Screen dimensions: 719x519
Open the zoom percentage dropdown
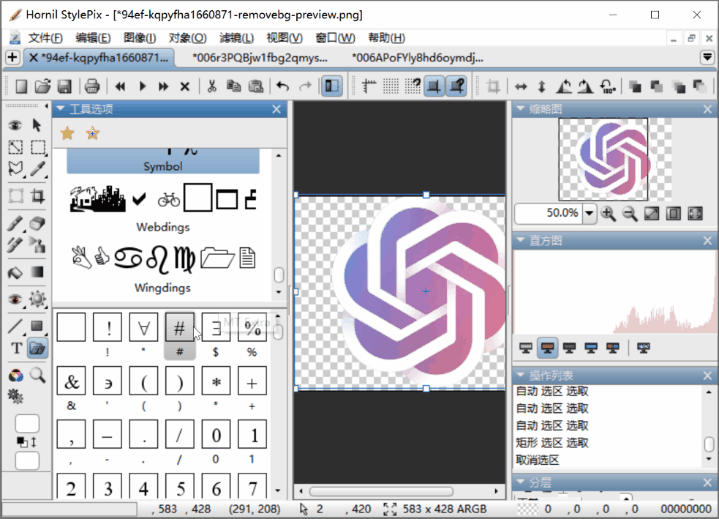coord(589,213)
